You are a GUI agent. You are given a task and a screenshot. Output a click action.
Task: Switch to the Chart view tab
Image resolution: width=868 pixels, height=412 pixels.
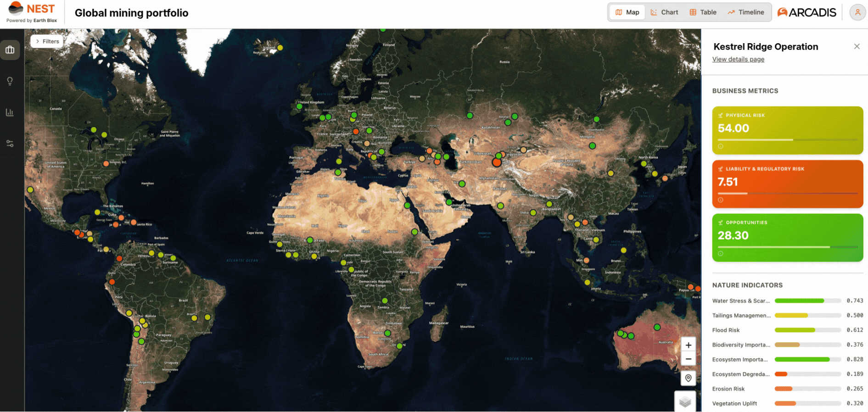click(664, 12)
